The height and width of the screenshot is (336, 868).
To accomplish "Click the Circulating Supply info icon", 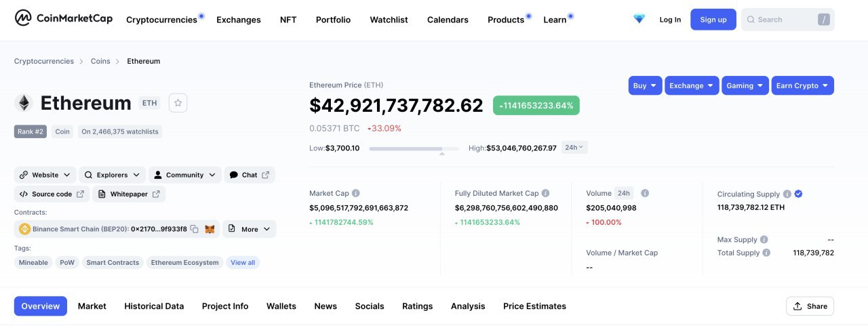I will click(787, 194).
